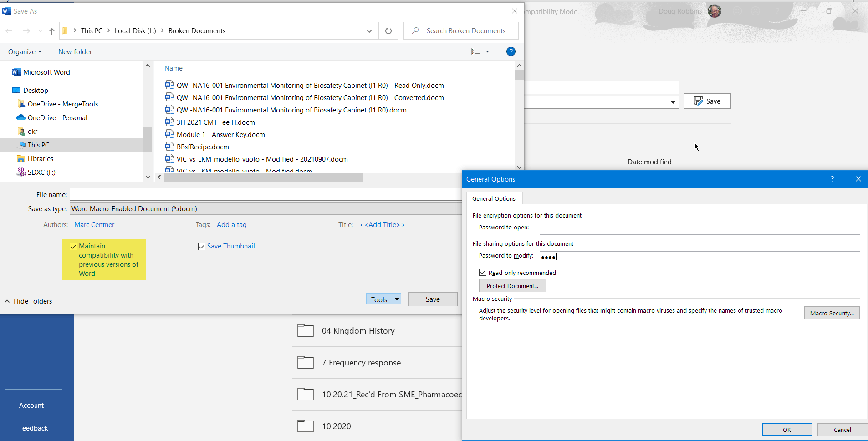This screenshot has height=441, width=868.
Task: Select Module 1 - Answer Key.docm
Action: tap(220, 135)
